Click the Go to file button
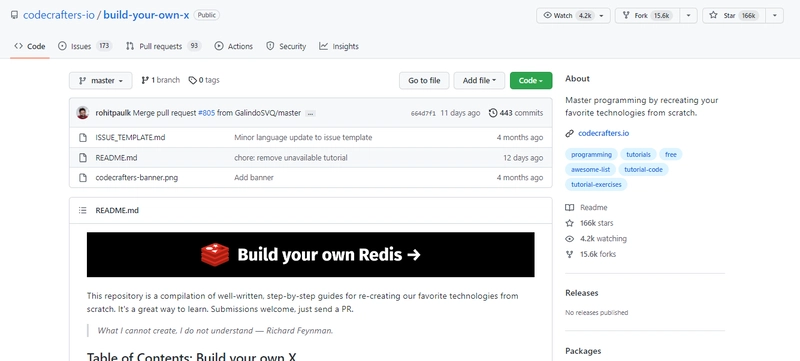The image size is (800, 361). (424, 81)
